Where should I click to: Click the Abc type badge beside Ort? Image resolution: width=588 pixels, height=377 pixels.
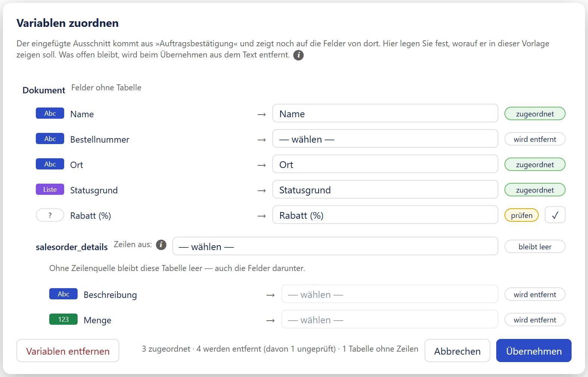pos(50,164)
